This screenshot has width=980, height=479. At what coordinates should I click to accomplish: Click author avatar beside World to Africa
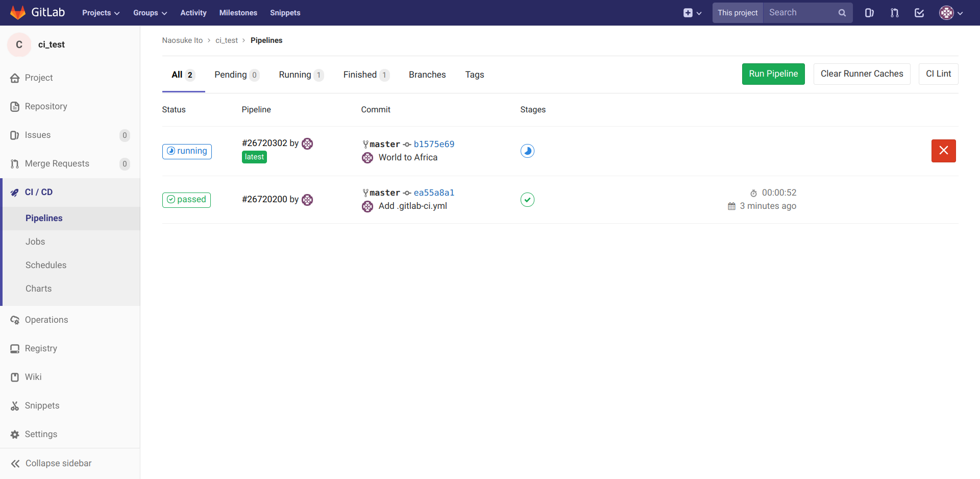(367, 158)
